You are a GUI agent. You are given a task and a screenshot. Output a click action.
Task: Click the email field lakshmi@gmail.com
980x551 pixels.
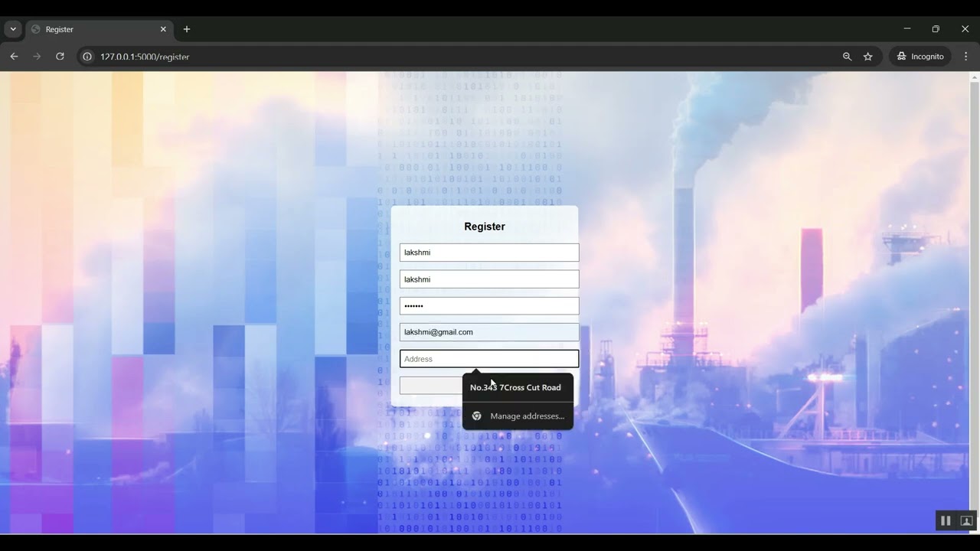pyautogui.click(x=489, y=332)
